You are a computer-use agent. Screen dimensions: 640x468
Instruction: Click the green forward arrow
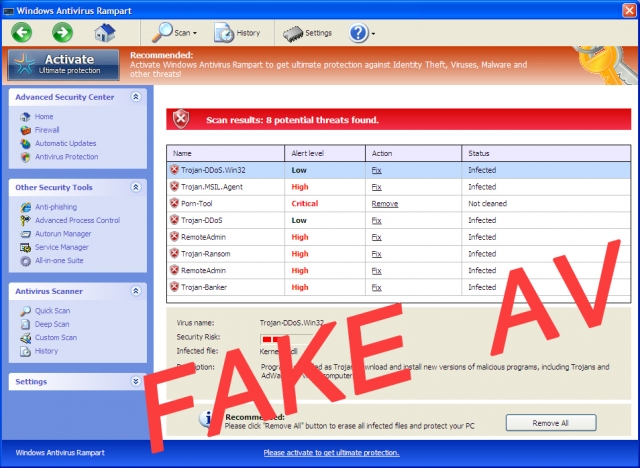click(x=62, y=32)
